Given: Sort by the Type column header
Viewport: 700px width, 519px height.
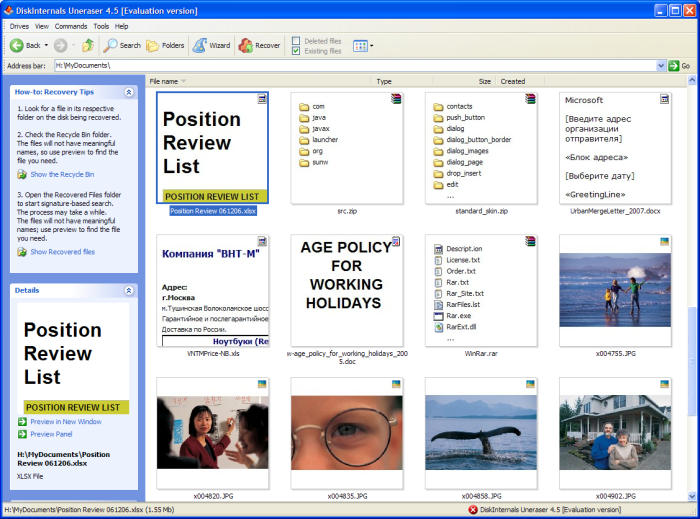Looking at the screenshot, I should 402,81.
